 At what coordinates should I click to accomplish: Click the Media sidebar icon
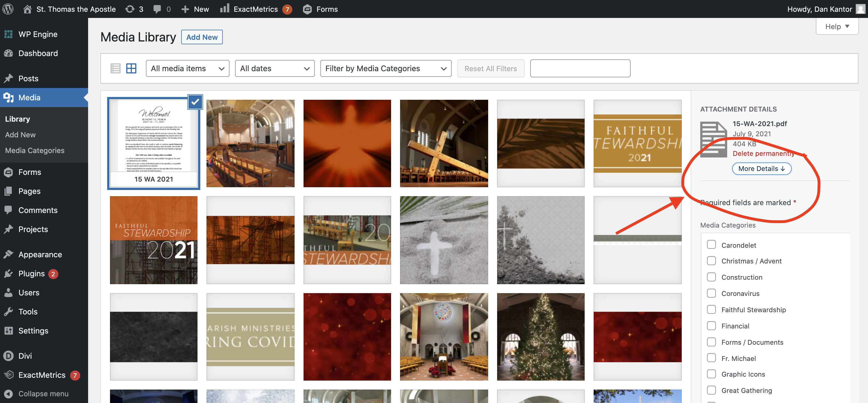pyautogui.click(x=9, y=98)
